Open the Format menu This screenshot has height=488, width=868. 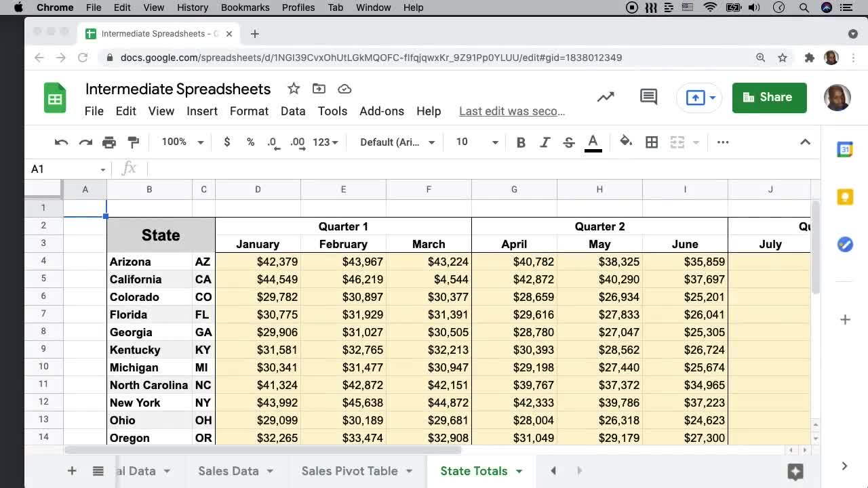(249, 111)
